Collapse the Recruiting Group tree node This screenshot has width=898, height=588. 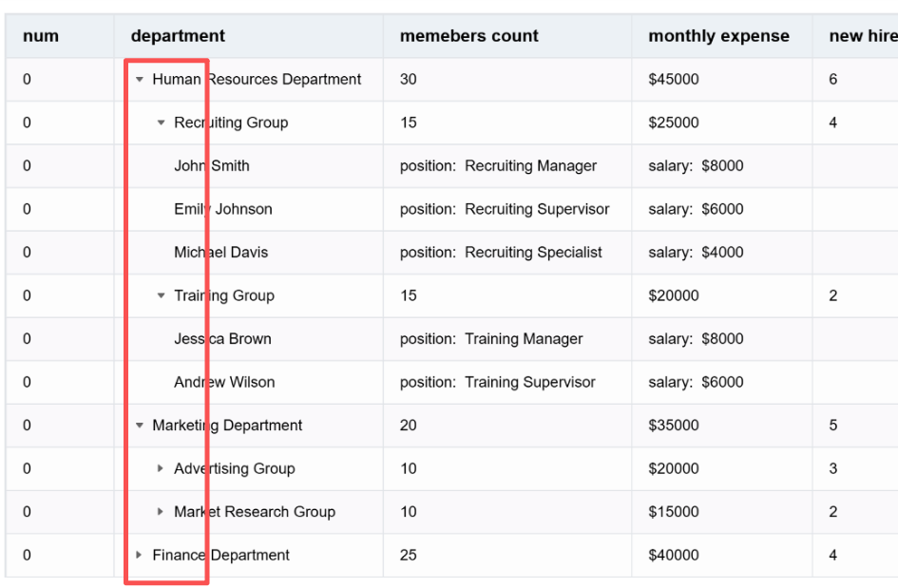[162, 123]
